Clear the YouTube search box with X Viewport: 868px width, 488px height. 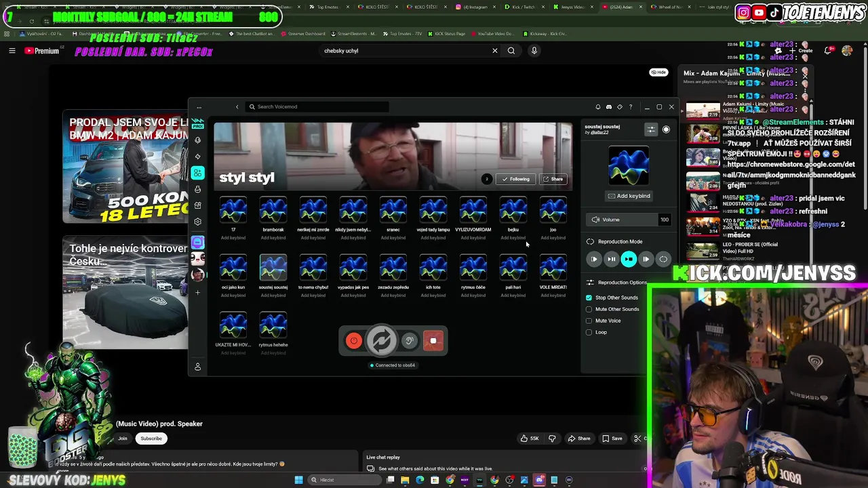[x=495, y=51]
